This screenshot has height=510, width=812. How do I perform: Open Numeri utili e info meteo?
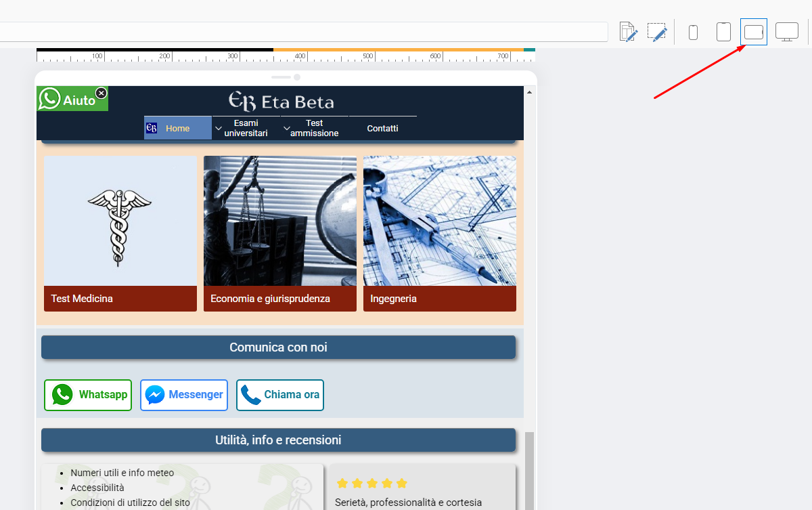click(122, 473)
